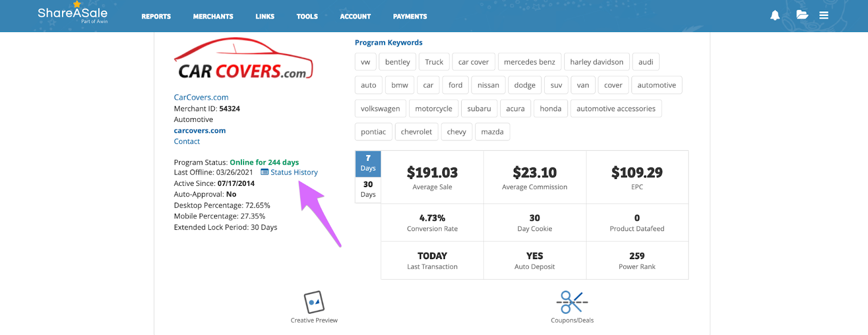Select the 'volkswagen' keyword tag
This screenshot has height=335, width=868.
tap(380, 108)
